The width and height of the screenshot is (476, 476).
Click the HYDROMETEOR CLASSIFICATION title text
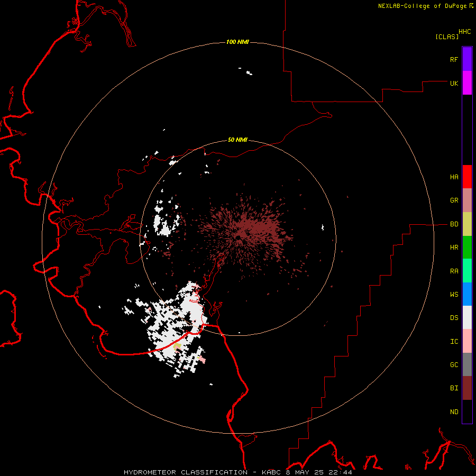(186, 472)
